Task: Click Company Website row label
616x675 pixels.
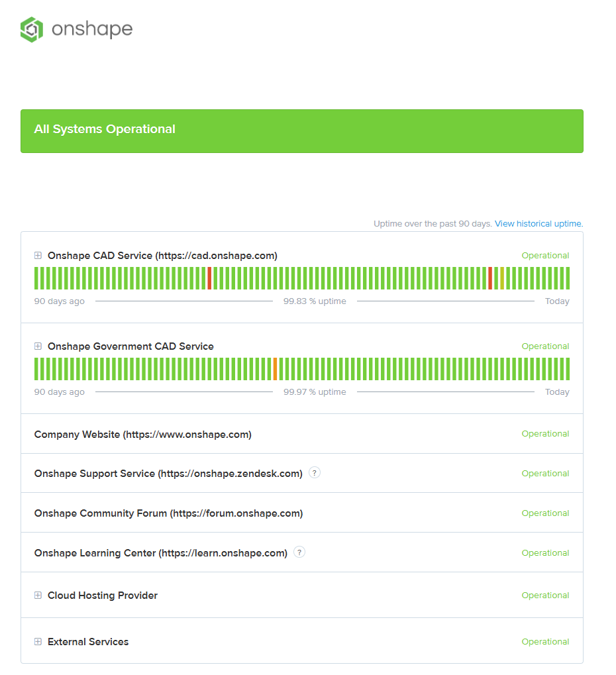Action: point(142,435)
